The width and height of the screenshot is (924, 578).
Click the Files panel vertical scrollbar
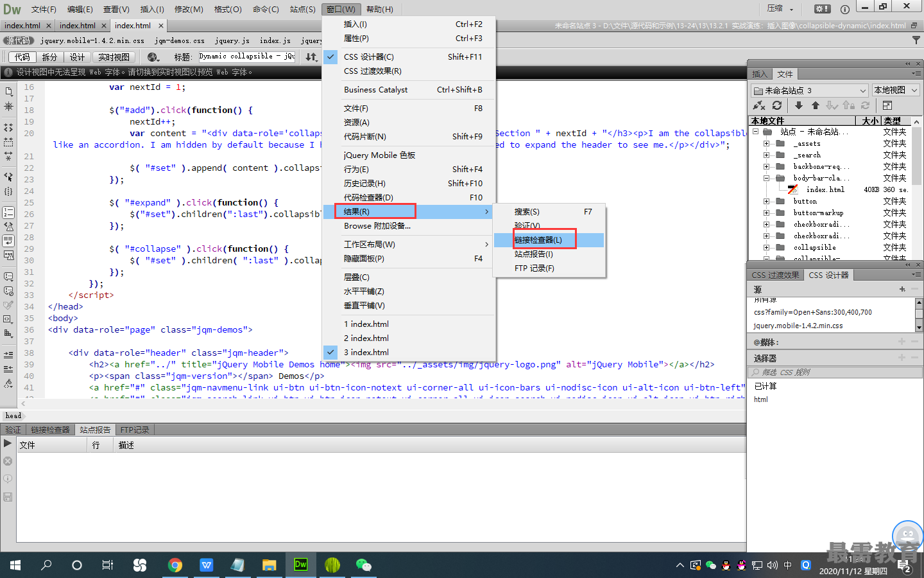tap(917, 188)
